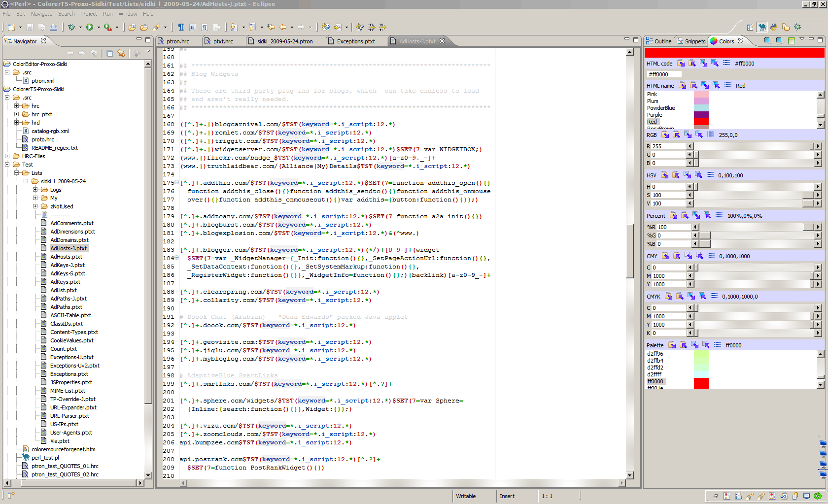The image size is (828, 504).
Task: Expand the Logs folder in Navigator
Action: coord(35,190)
